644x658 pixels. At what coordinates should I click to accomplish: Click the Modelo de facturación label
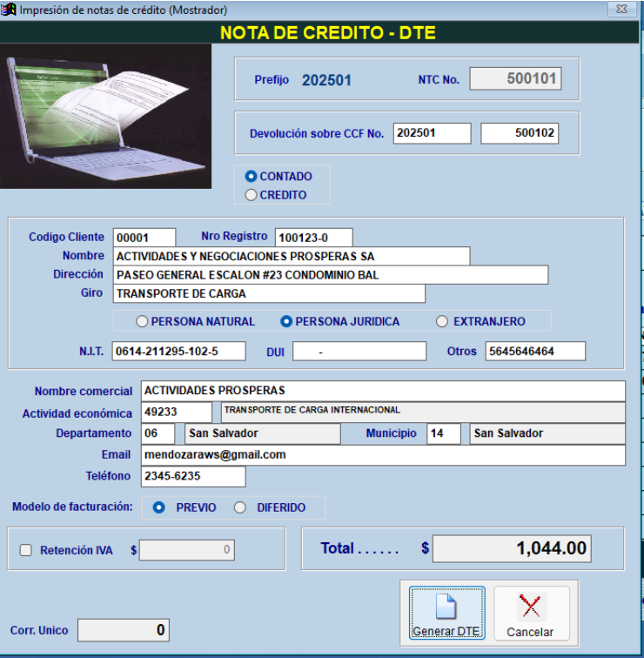click(x=72, y=507)
